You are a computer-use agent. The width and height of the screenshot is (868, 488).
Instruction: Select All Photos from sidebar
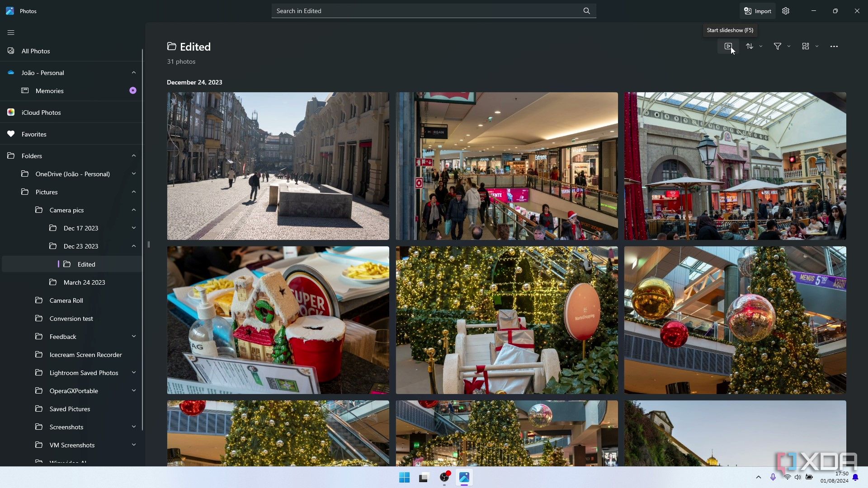click(36, 51)
